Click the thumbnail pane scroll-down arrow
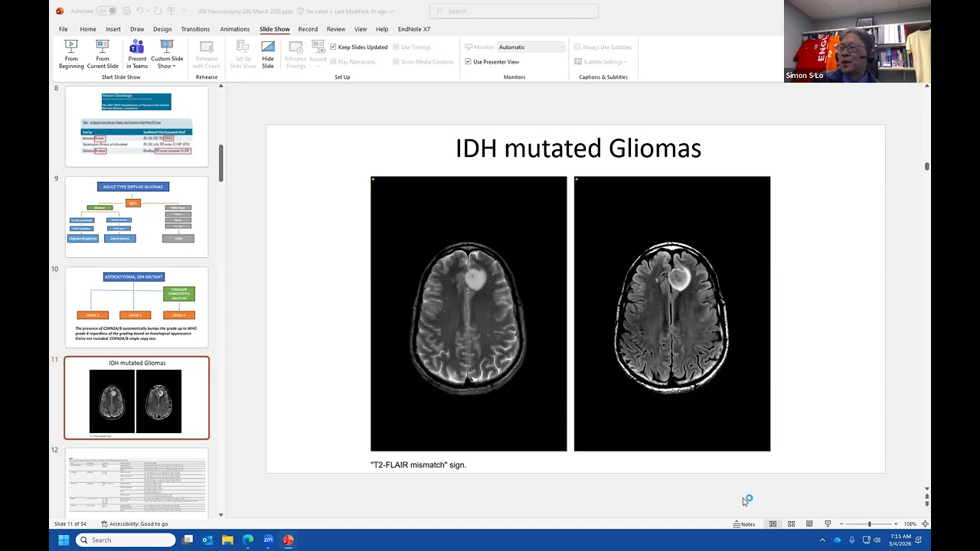This screenshot has height=551, width=980. (x=221, y=515)
